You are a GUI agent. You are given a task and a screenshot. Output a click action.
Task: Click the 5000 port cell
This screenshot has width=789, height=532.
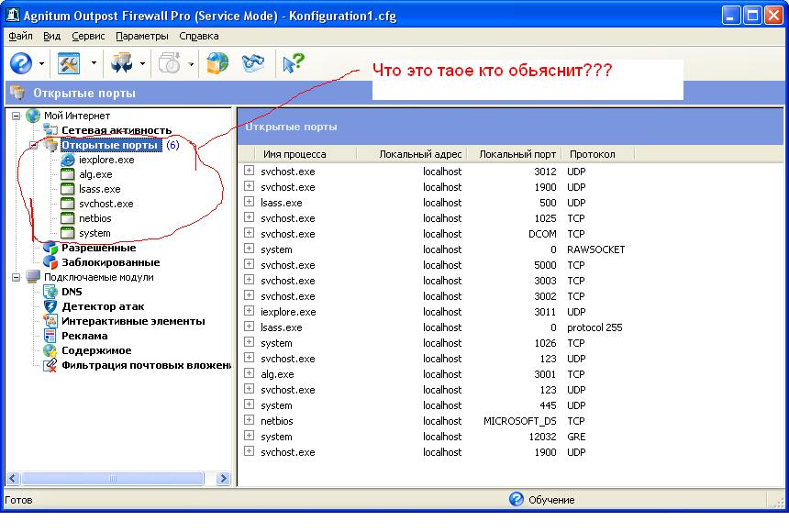(x=545, y=265)
